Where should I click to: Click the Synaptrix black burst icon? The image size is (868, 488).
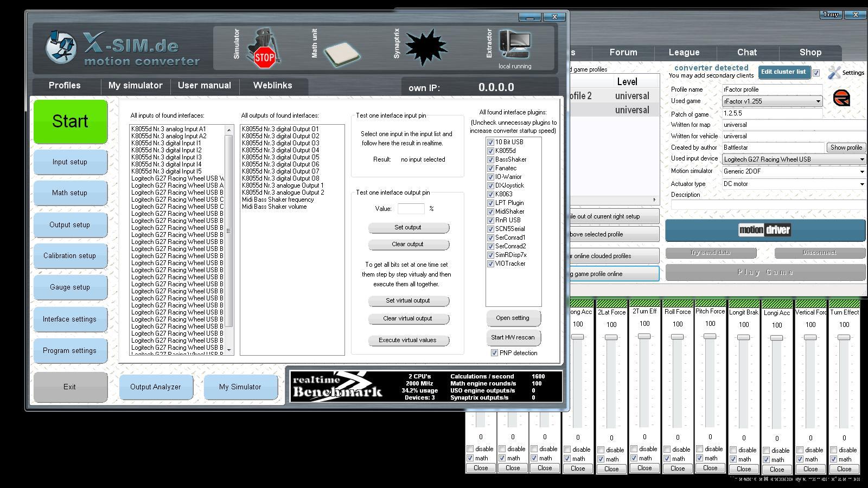coord(426,48)
